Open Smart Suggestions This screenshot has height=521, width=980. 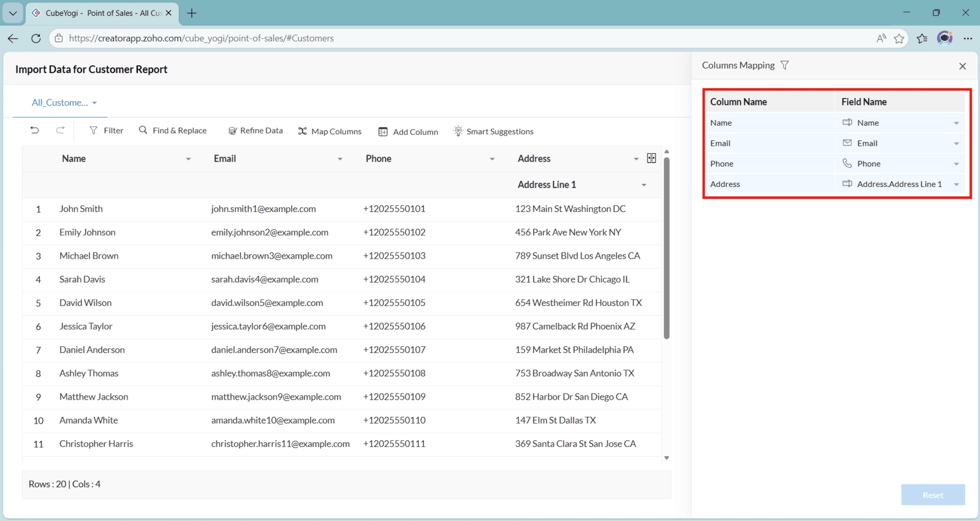[x=493, y=131]
